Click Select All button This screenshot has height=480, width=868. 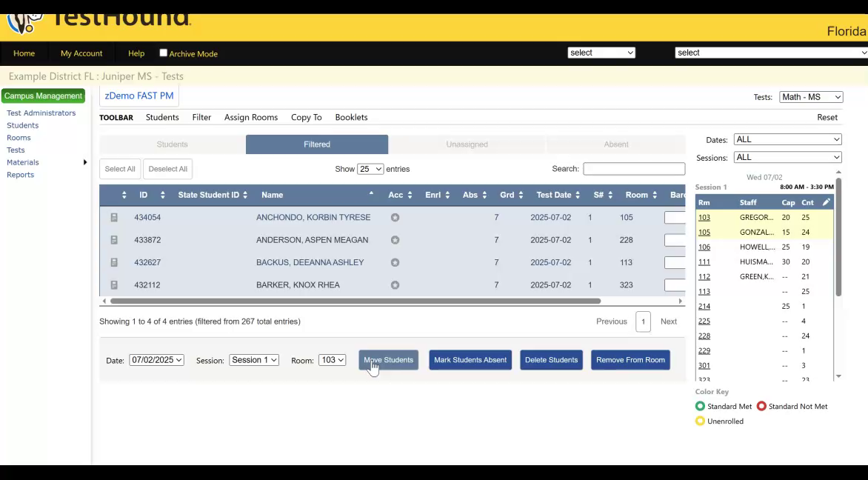120,169
